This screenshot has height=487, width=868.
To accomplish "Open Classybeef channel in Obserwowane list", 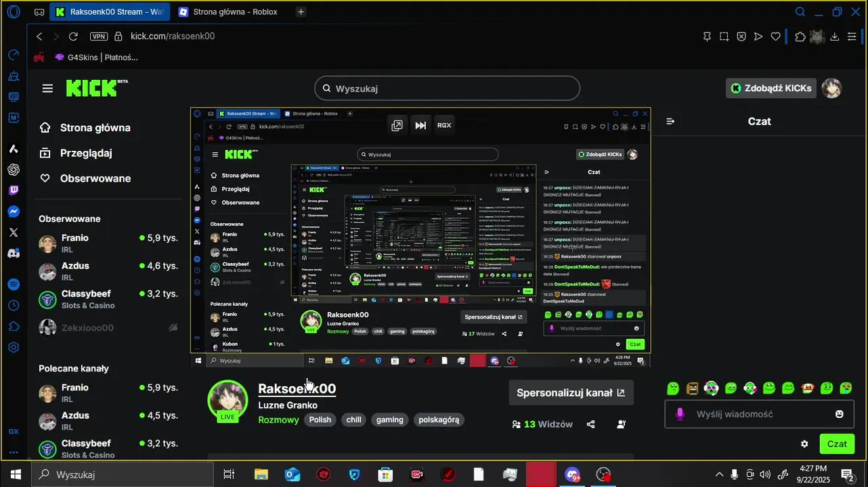I will tap(108, 299).
